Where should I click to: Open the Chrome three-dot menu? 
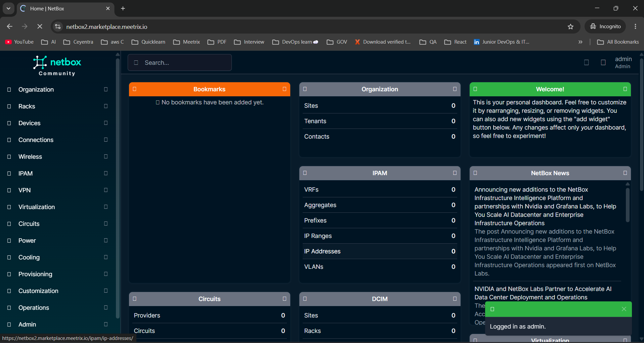[635, 27]
